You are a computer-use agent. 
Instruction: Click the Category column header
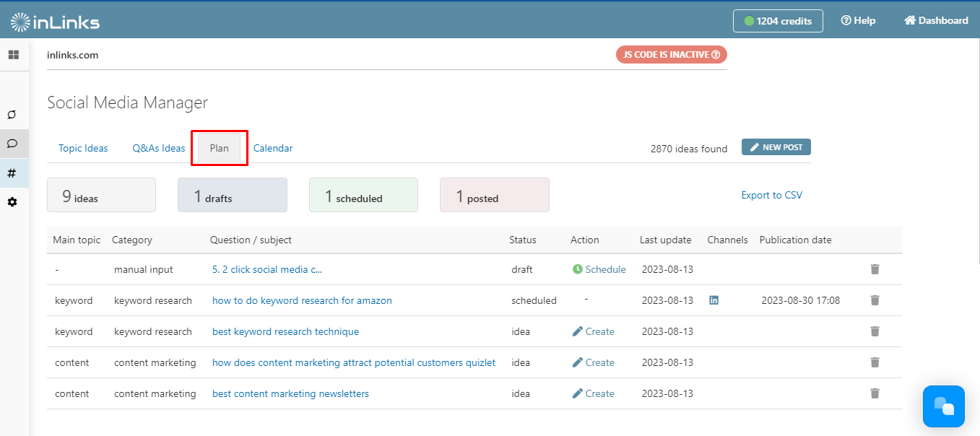point(132,240)
